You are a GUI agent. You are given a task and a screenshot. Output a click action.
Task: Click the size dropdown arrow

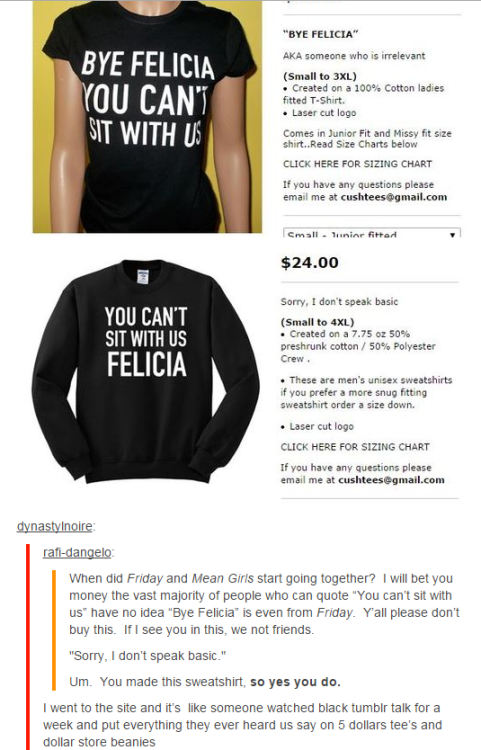(x=452, y=235)
